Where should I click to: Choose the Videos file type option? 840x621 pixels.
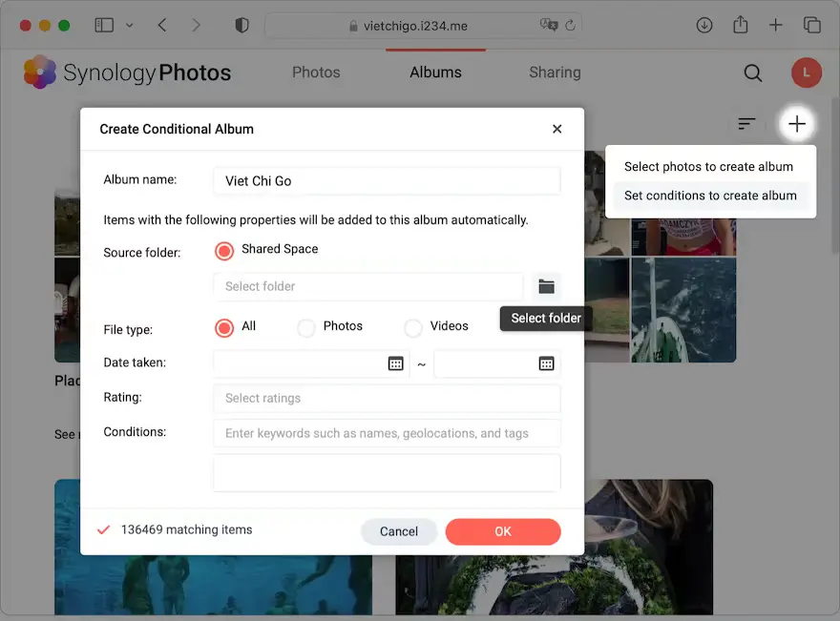[x=413, y=328]
